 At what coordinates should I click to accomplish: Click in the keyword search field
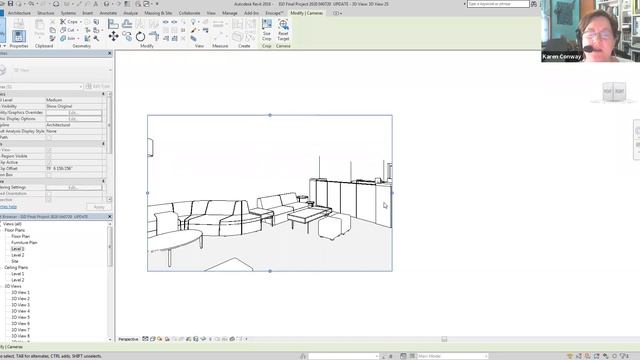498,4
